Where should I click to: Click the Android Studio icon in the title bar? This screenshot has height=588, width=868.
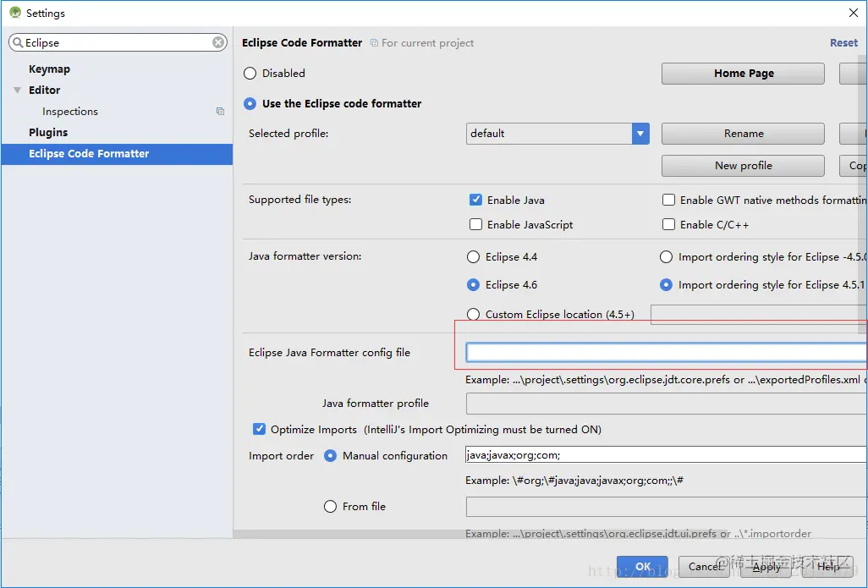click(15, 12)
